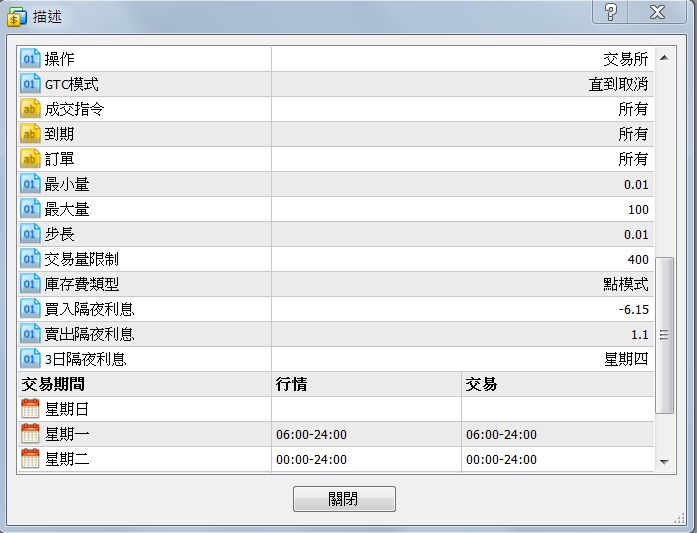The height and width of the screenshot is (533, 697).
Task: Click the calendar icon for 星期日
Action: (x=30, y=409)
